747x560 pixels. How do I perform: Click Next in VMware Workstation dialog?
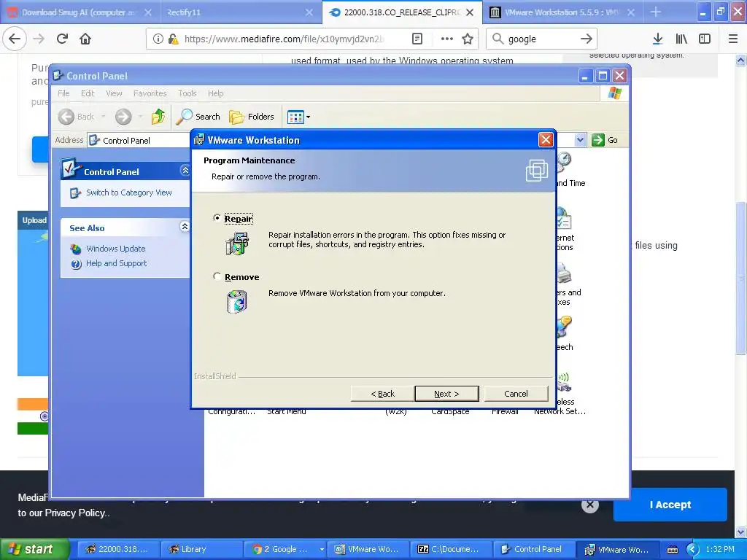coord(446,394)
